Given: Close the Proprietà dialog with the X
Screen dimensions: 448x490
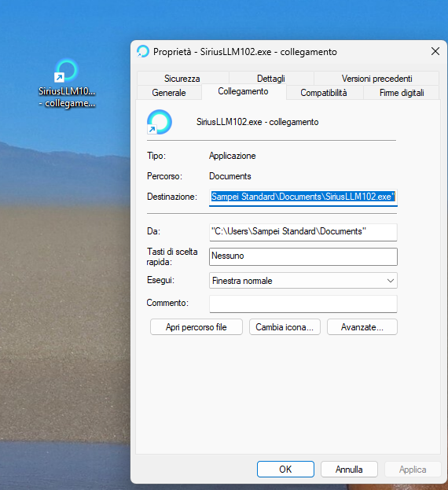Looking at the screenshot, I should coord(435,51).
